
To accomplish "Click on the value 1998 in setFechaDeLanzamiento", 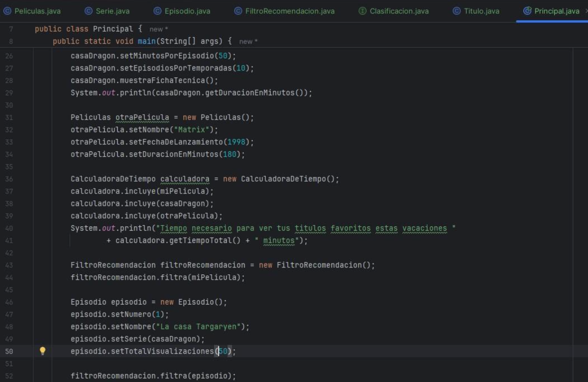I will coord(236,142).
